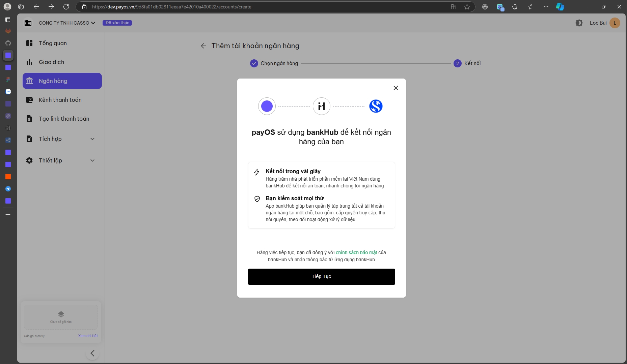Click the shield check icon
Screen dimensions: 627x364
pos(257,199)
